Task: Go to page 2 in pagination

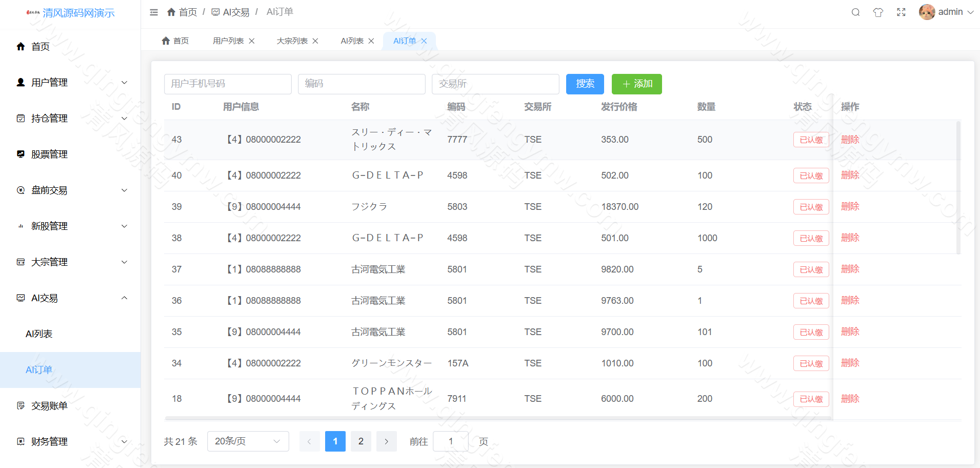Action: pyautogui.click(x=361, y=441)
